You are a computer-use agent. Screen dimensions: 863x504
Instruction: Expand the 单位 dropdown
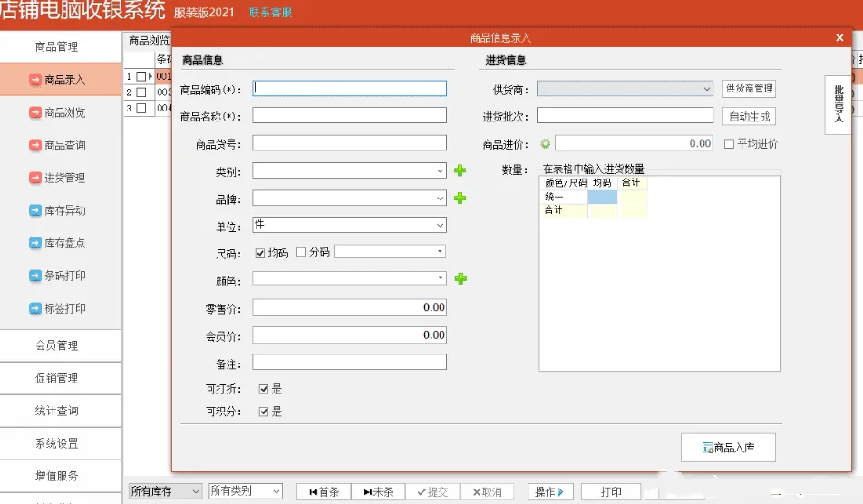[440, 225]
